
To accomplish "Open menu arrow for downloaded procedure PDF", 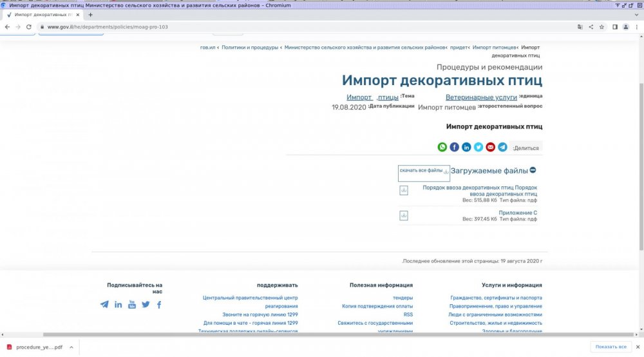I will point(71,347).
